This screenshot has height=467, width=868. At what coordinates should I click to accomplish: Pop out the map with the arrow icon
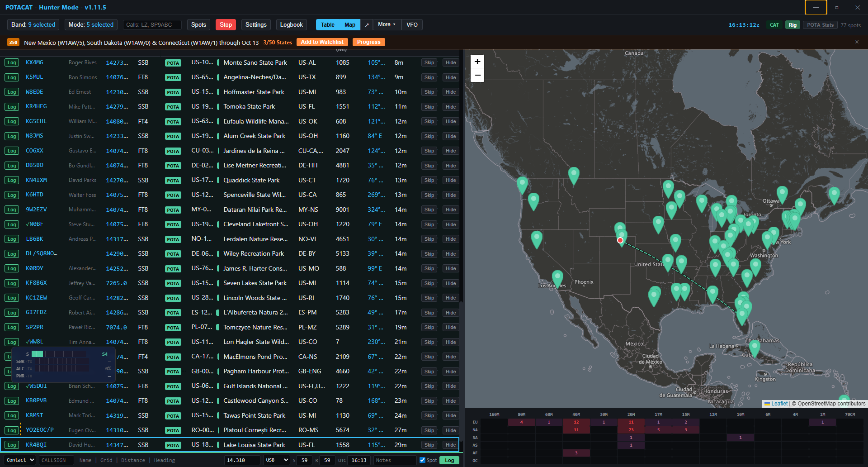pyautogui.click(x=367, y=25)
